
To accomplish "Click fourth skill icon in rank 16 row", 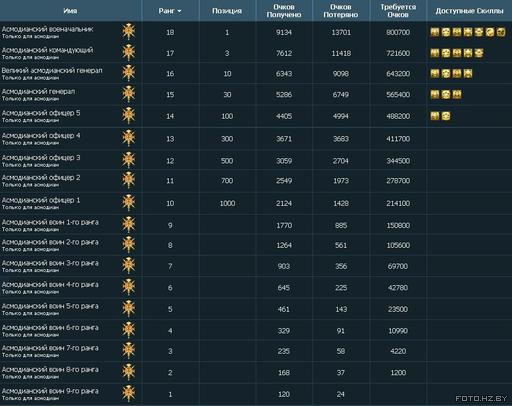I will (468, 73).
